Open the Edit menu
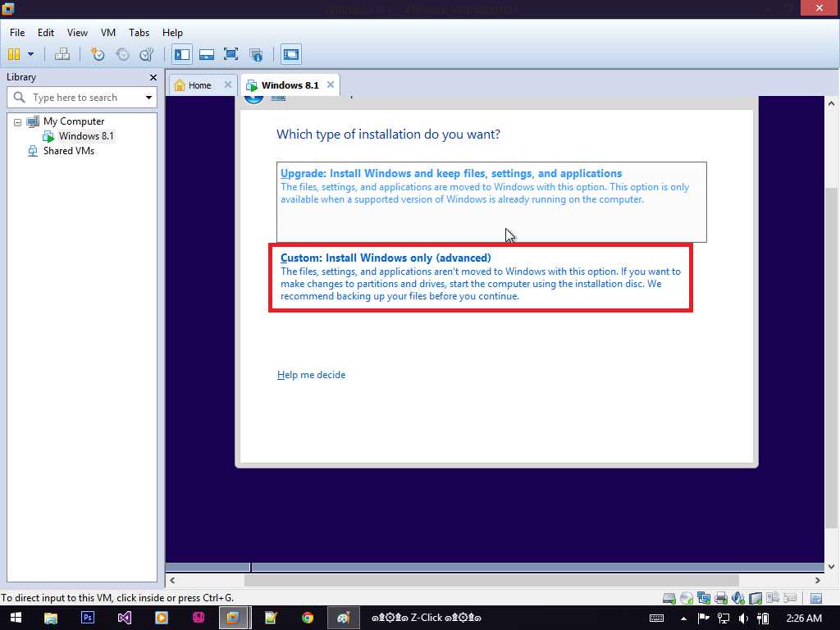The image size is (840, 630). click(x=46, y=33)
